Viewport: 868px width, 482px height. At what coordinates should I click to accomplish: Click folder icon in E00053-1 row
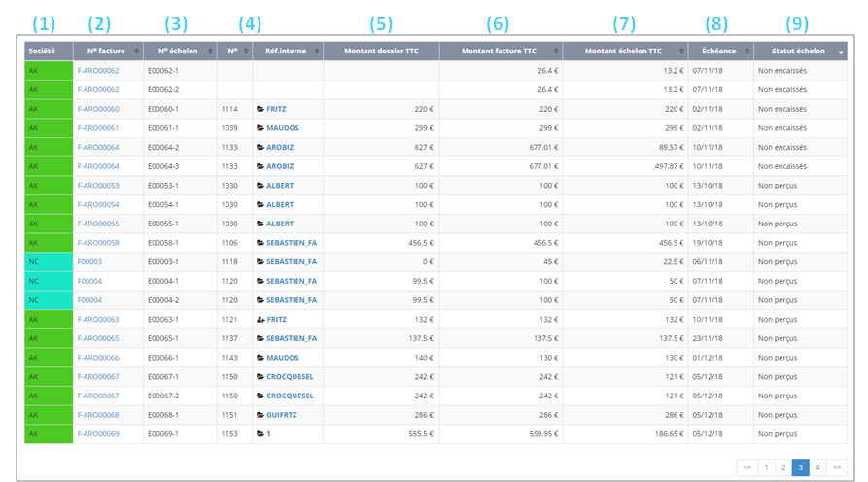(x=260, y=186)
